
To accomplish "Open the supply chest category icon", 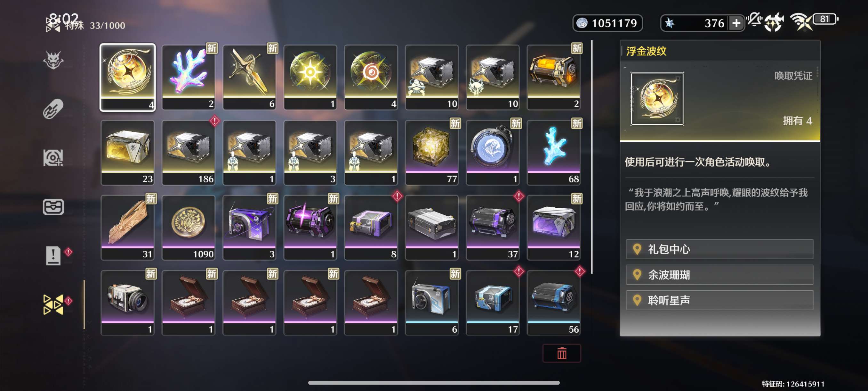I will click(x=53, y=207).
